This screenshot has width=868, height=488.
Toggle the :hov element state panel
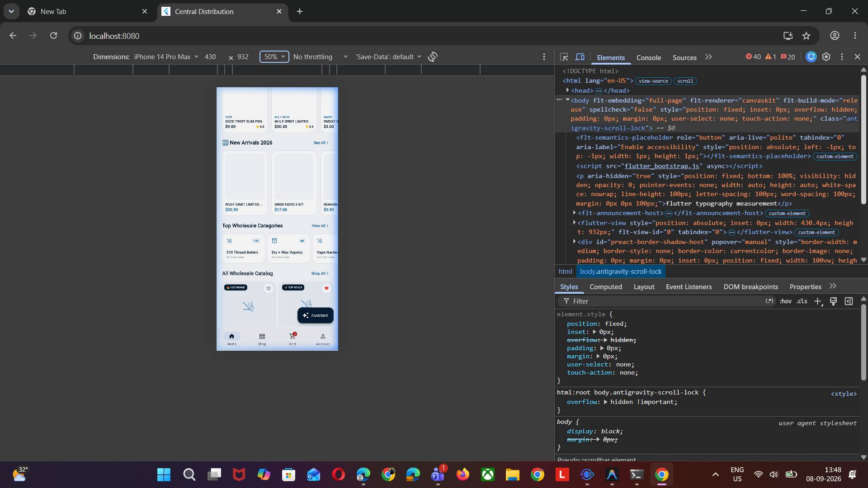point(786,301)
